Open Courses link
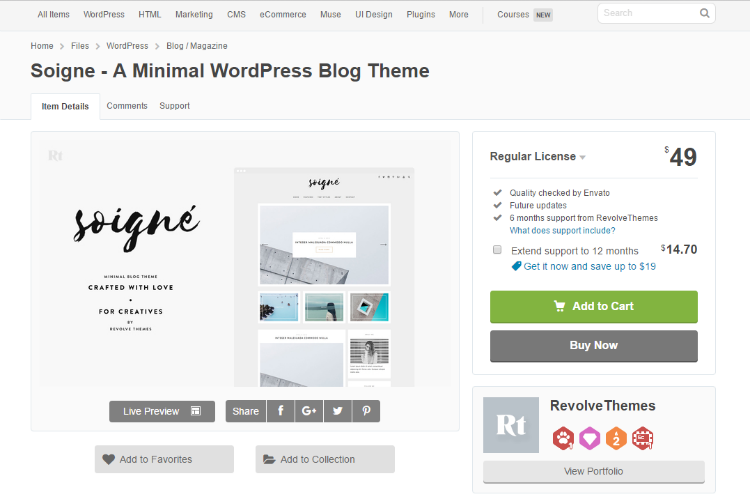This screenshot has height=499, width=750. 513,14
